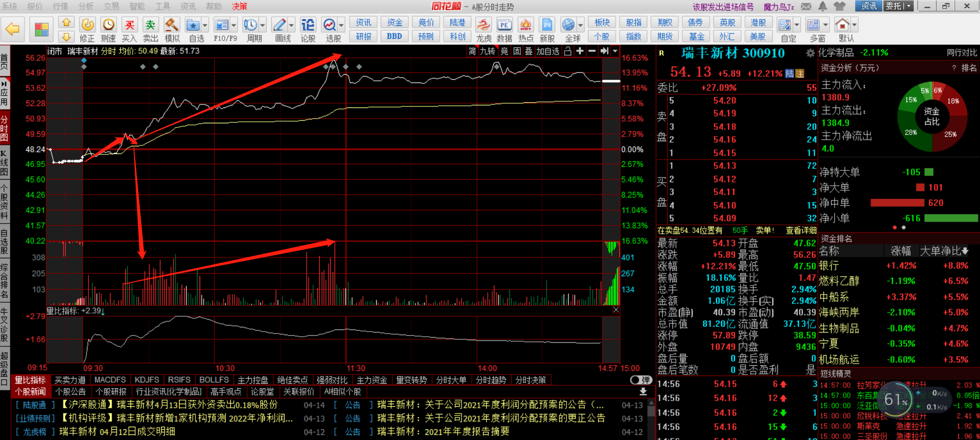980x440 pixels.
Task: Click the BBD button in toolbar
Action: click(395, 36)
